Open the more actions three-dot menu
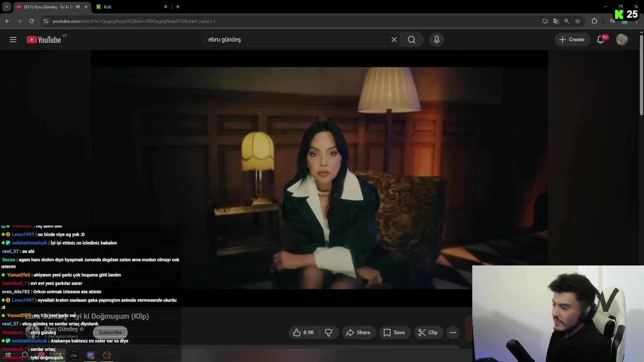644x362 pixels. point(453,332)
